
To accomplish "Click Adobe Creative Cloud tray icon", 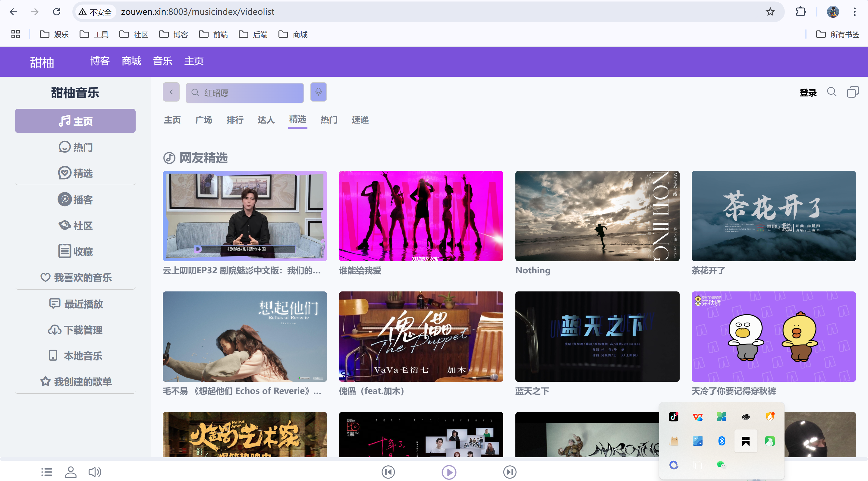I will (x=746, y=417).
